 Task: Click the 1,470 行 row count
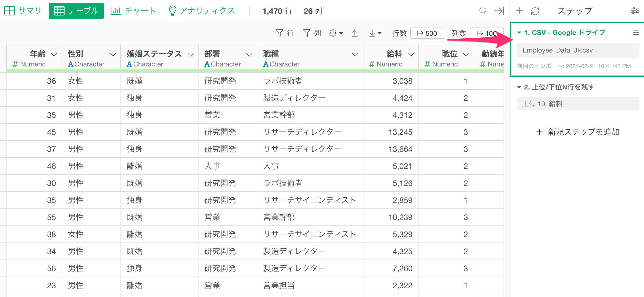point(277,11)
